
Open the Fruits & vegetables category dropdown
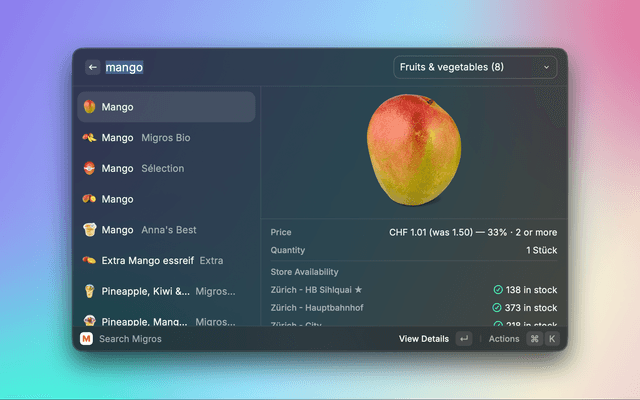point(474,67)
